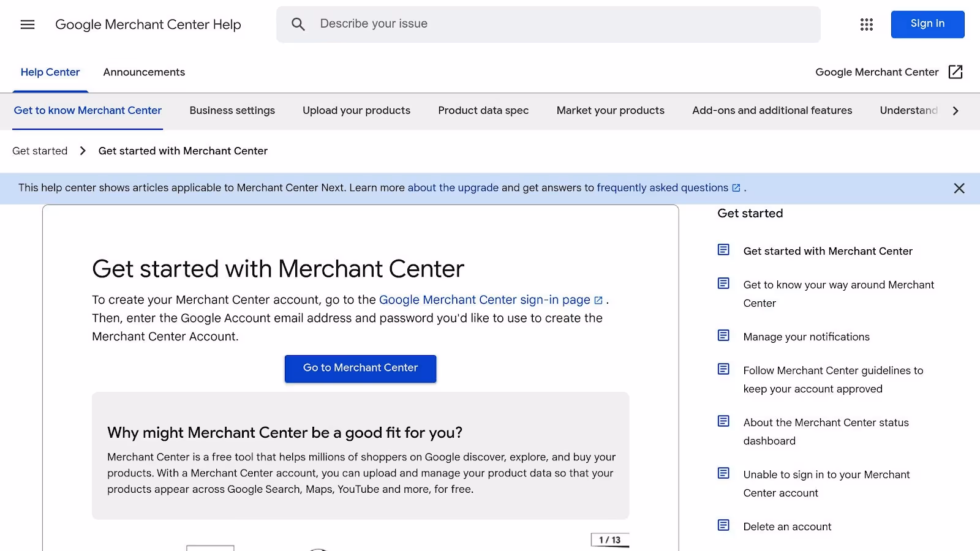Open Get to know your way around Merchant Center
The image size is (980, 551).
click(x=839, y=294)
